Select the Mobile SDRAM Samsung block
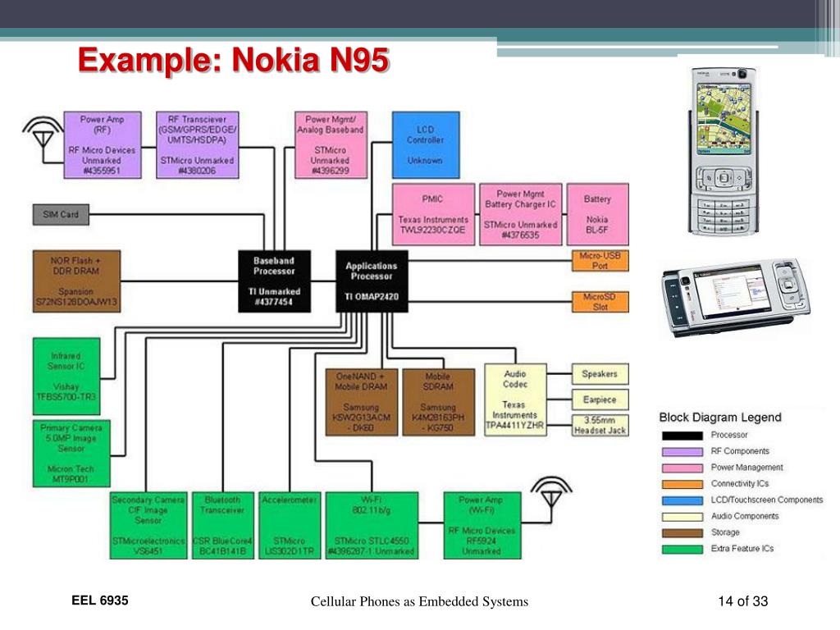 pos(439,402)
